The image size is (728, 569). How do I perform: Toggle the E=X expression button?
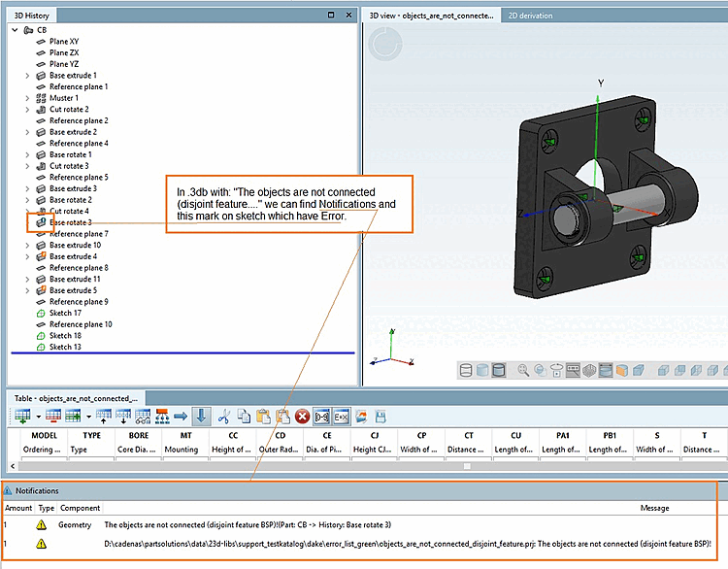coord(341,416)
